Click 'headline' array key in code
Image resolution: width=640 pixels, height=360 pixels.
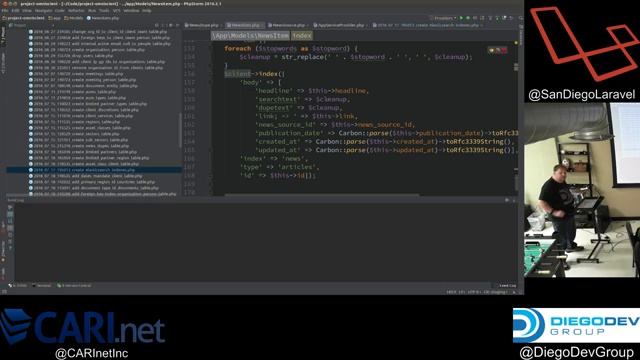click(273, 91)
